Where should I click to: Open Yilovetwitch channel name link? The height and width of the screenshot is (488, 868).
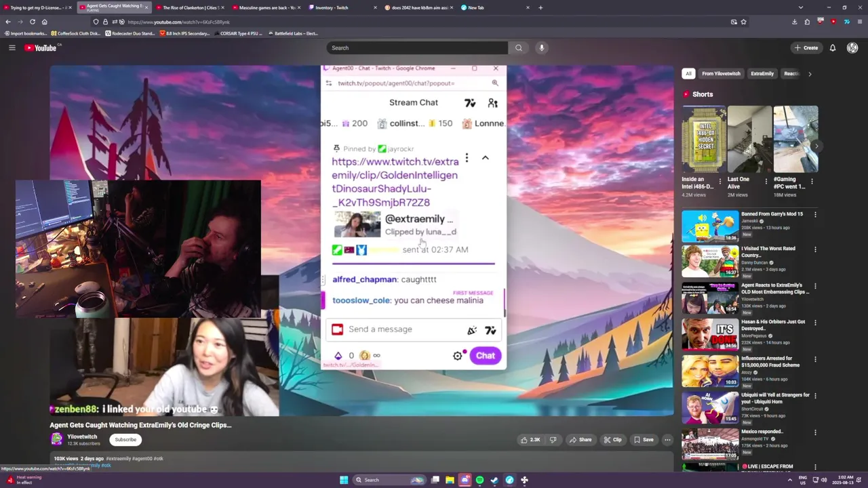tap(82, 436)
